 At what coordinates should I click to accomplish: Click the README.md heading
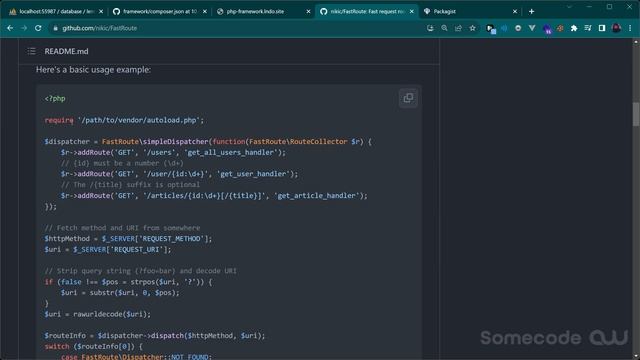66,51
